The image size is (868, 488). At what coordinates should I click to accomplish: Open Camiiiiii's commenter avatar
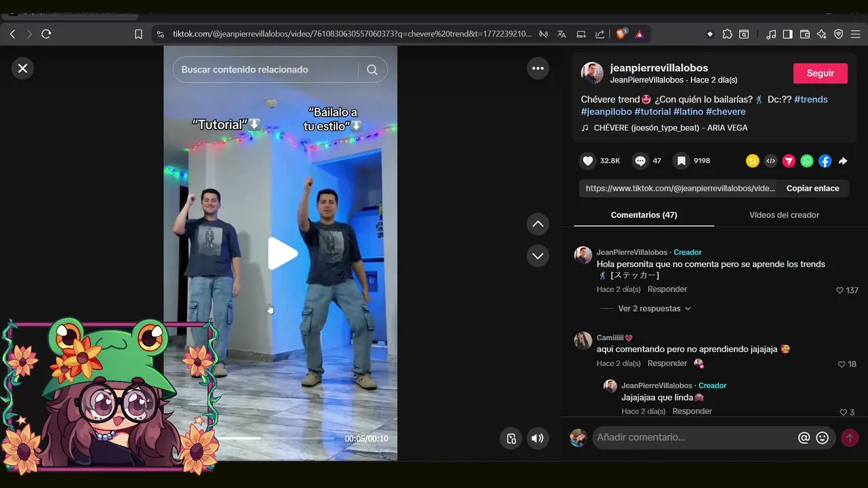(583, 340)
